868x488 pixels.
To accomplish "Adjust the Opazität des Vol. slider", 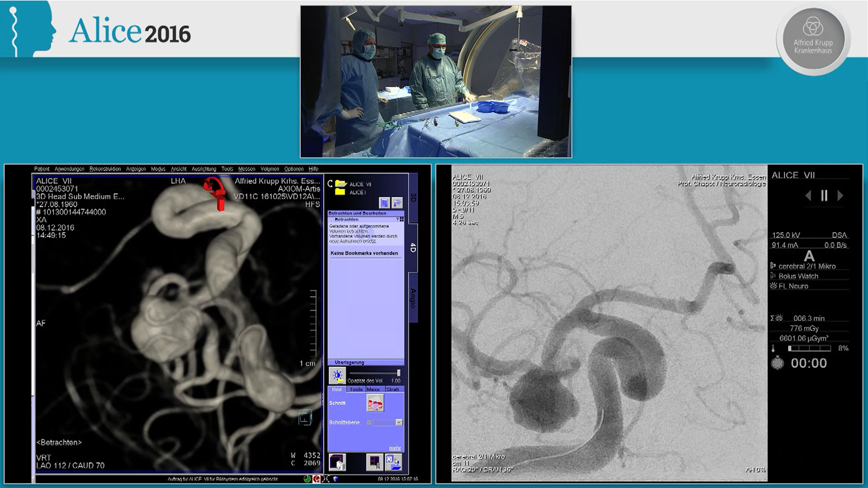I will coord(398,373).
